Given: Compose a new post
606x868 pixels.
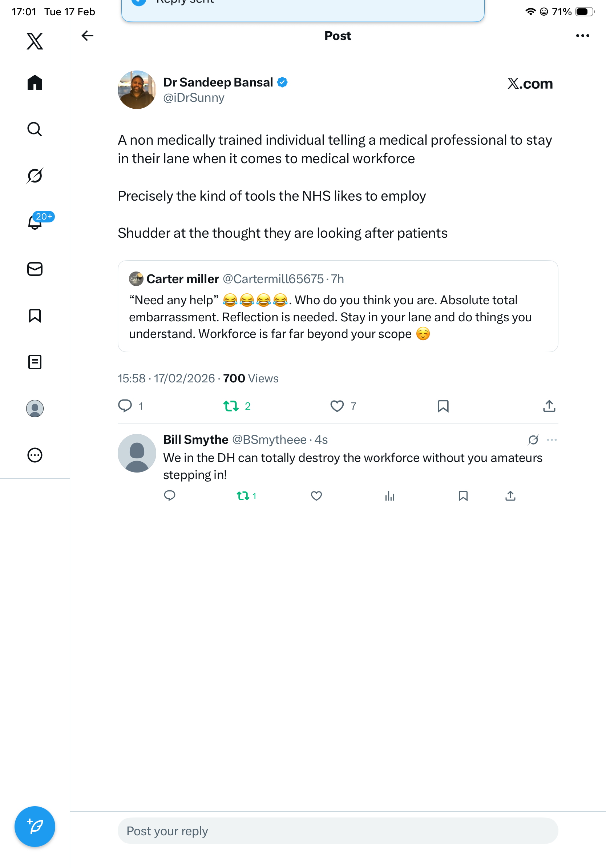Looking at the screenshot, I should [x=35, y=827].
